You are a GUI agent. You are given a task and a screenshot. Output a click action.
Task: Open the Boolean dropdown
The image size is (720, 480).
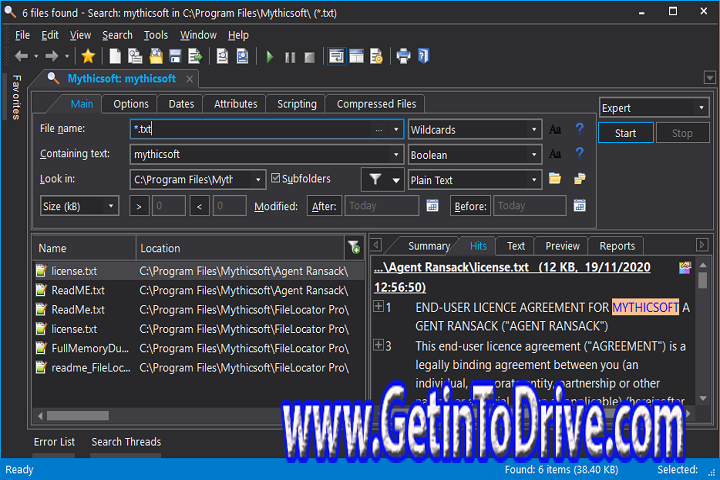click(474, 155)
